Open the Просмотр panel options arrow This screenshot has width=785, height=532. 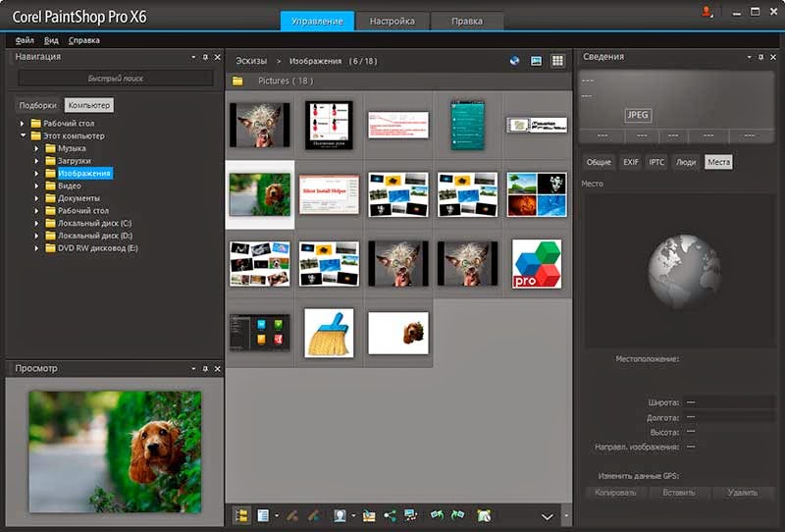pyautogui.click(x=193, y=369)
